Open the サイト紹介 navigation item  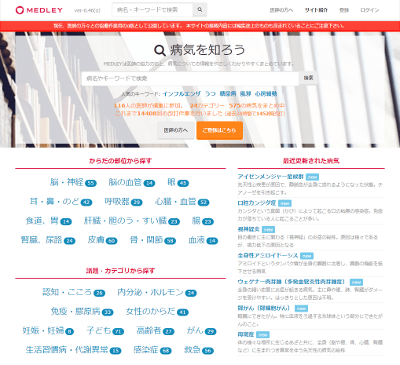point(316,10)
